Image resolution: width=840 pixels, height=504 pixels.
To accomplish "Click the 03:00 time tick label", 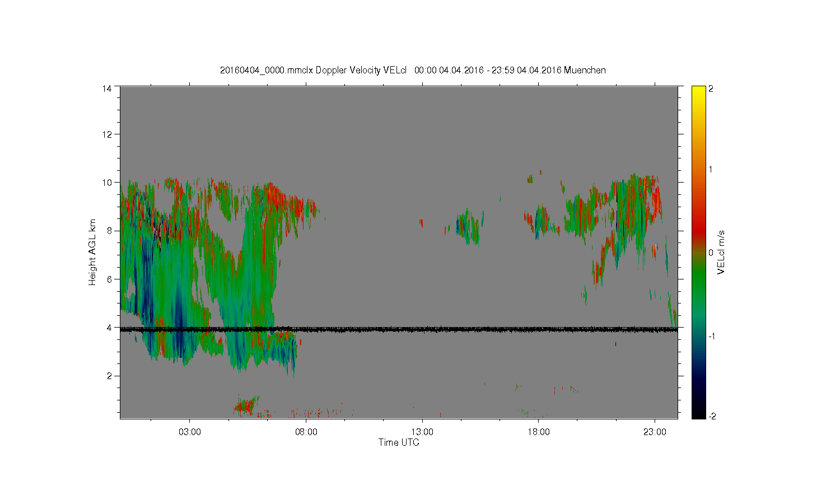I will point(189,432).
